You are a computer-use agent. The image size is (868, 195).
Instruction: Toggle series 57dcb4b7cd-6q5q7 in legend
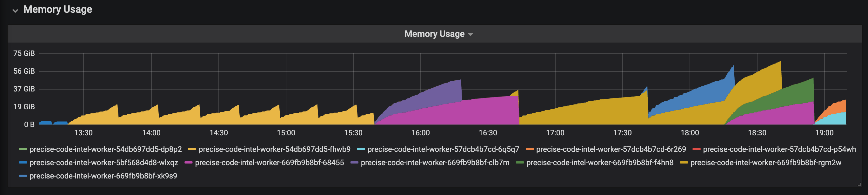pos(443,149)
